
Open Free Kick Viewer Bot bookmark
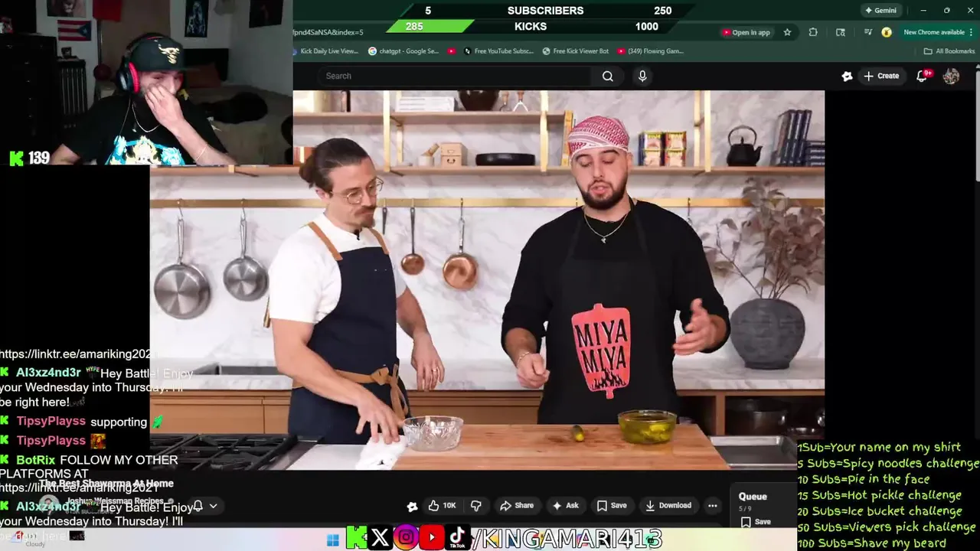click(575, 51)
